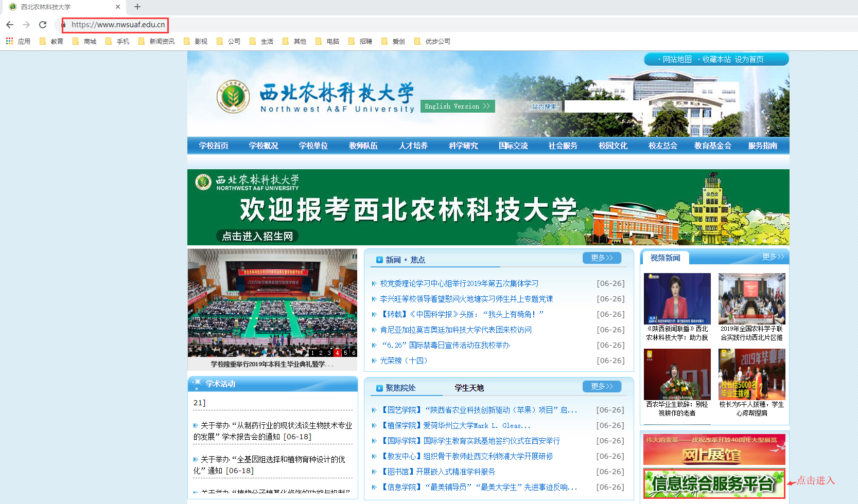Close the 西北农林科技大学 browser tab

pos(118,7)
